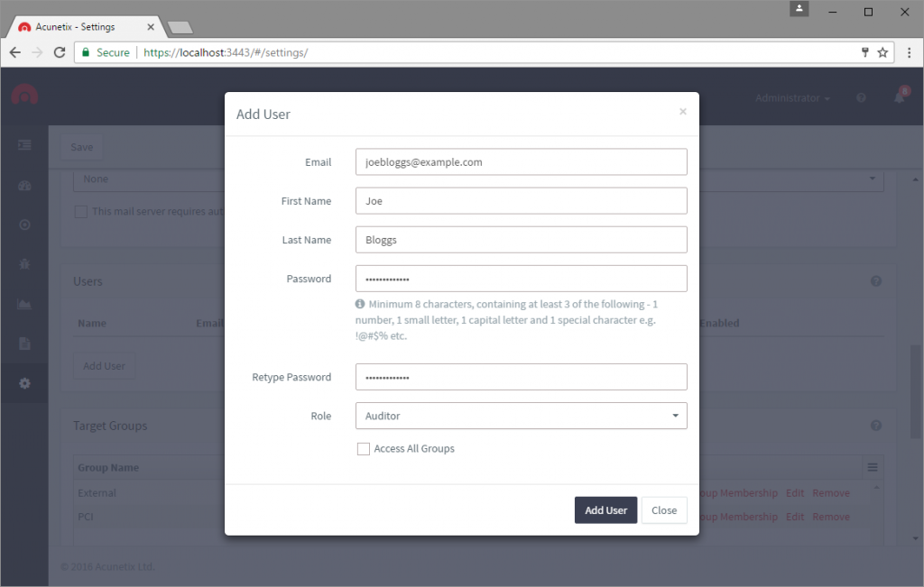Click Edit link for PCI group
This screenshot has height=587, width=924.
pos(795,517)
